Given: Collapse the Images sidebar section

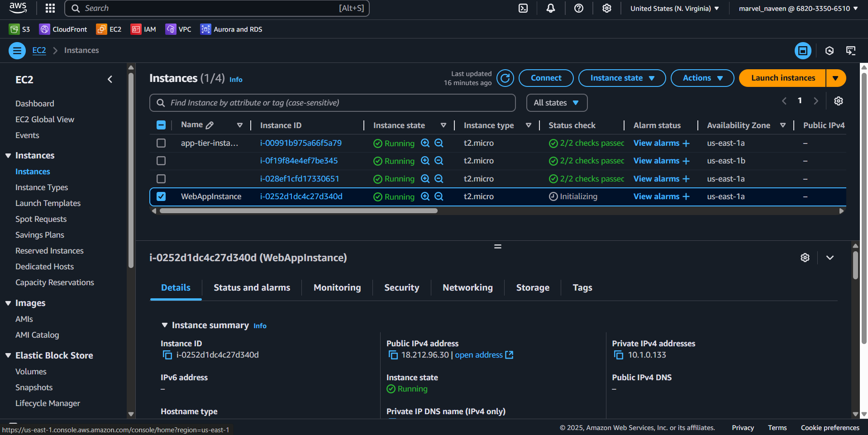Looking at the screenshot, I should tap(8, 303).
